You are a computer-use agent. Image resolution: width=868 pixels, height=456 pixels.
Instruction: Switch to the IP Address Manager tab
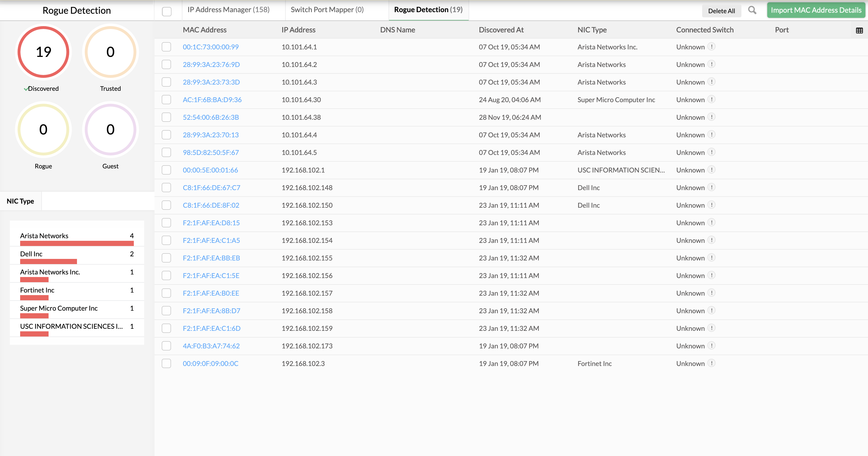[228, 10]
